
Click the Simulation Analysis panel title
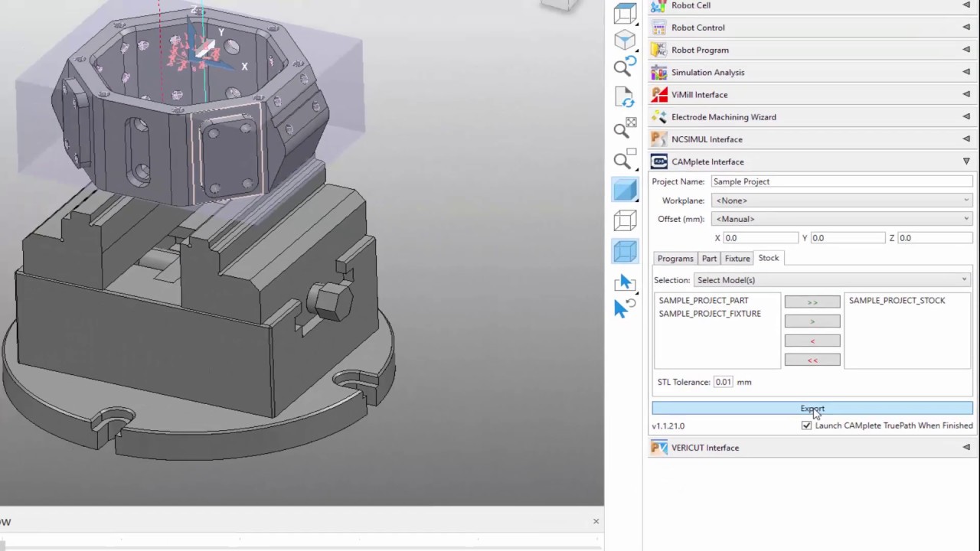tap(707, 72)
